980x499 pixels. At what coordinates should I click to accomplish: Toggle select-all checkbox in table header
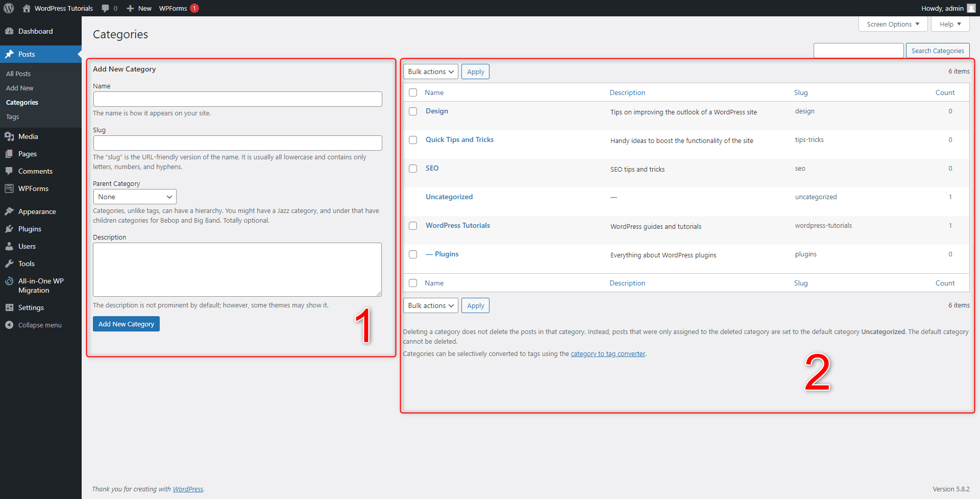tap(413, 92)
